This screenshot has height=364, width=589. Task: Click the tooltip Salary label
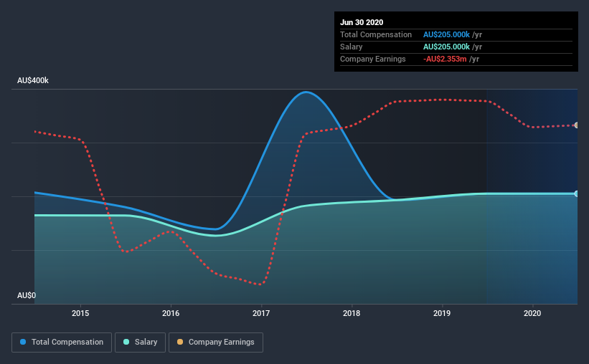352,47
